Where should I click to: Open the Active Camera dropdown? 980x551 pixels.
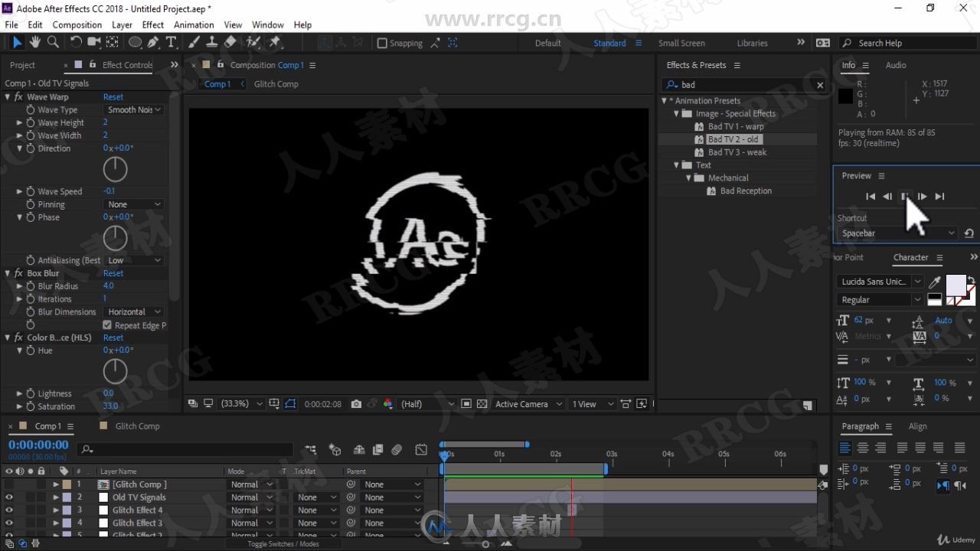pyautogui.click(x=528, y=404)
